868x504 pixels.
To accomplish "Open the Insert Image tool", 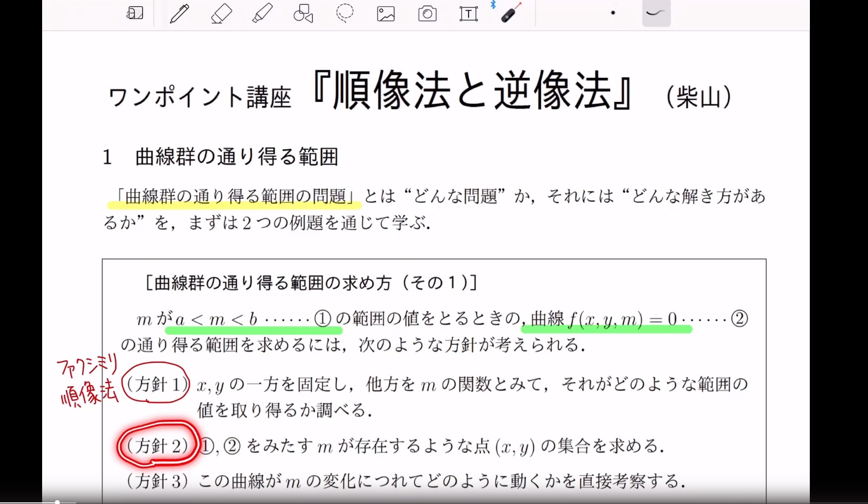I will click(386, 14).
